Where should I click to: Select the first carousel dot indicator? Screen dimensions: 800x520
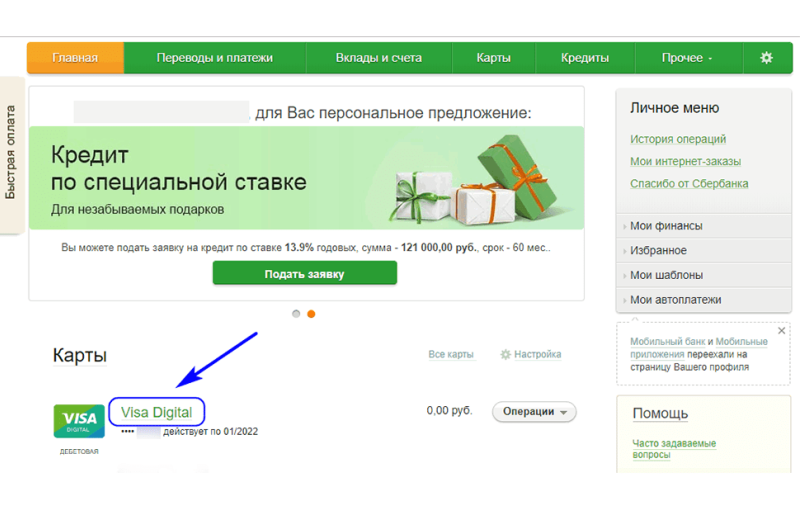pos(296,314)
